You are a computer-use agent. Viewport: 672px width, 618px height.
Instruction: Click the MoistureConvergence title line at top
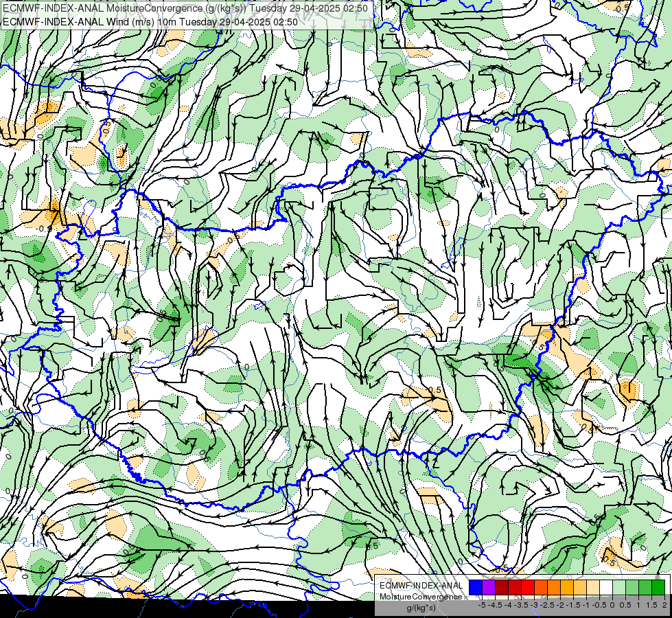tap(185, 8)
